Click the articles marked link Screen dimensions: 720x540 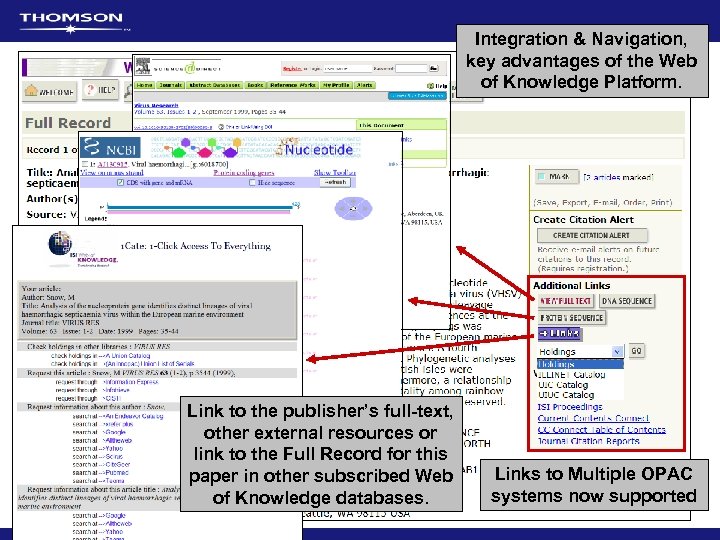pyautogui.click(x=618, y=177)
